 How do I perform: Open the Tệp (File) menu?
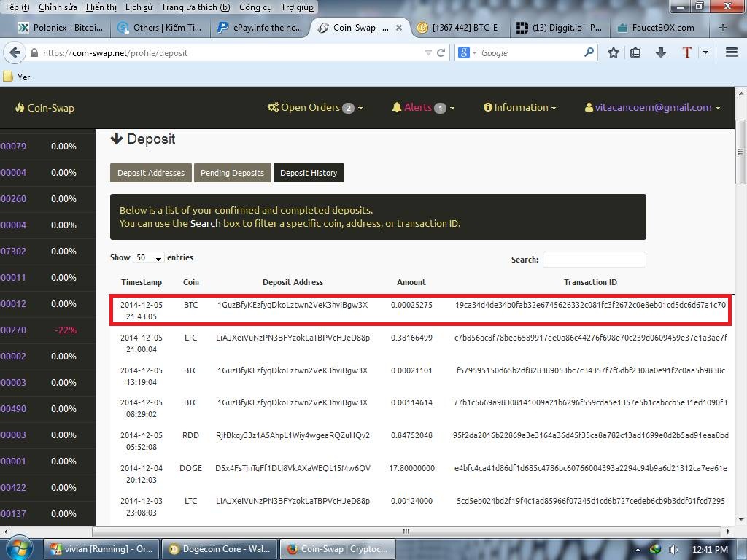[17, 7]
